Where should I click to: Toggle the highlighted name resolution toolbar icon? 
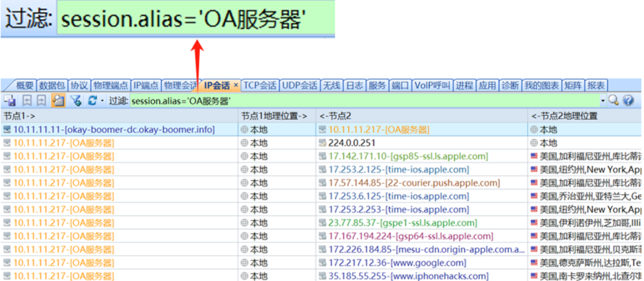click(58, 101)
